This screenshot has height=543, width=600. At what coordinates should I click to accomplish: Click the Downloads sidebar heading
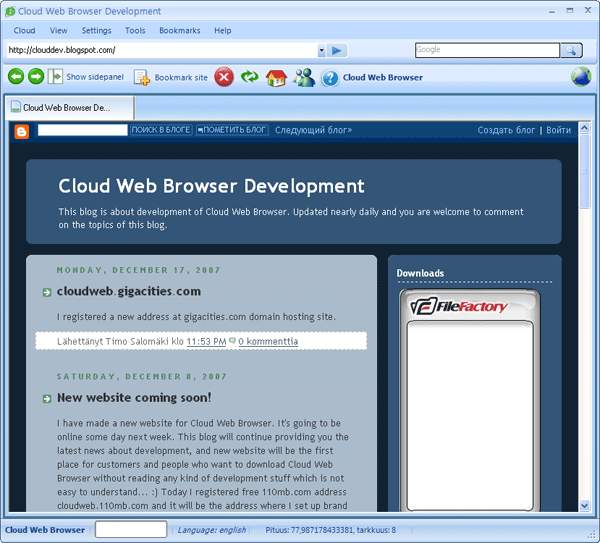pos(420,273)
